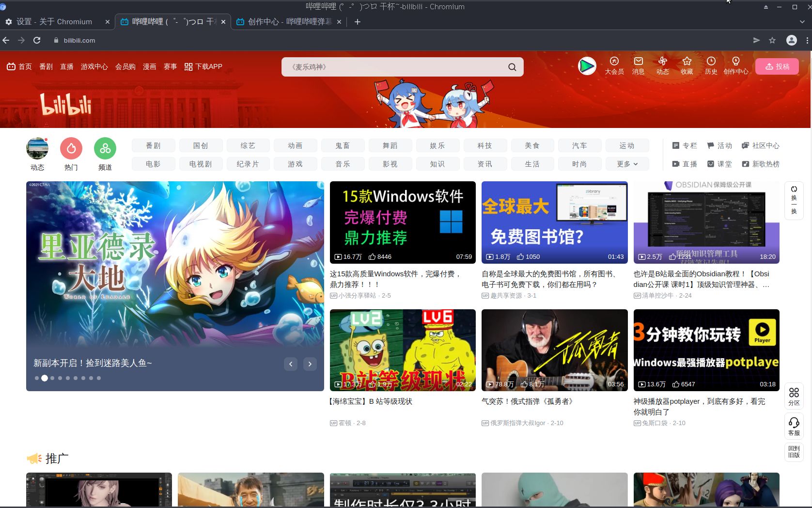The image size is (812, 508).
Task: Expand the 更多 categories dropdown
Action: [x=627, y=164]
